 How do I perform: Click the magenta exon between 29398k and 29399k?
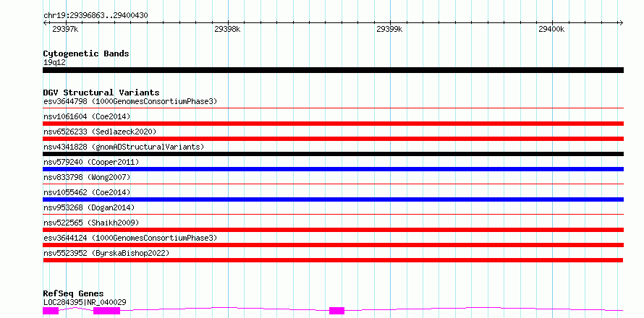[336, 311]
